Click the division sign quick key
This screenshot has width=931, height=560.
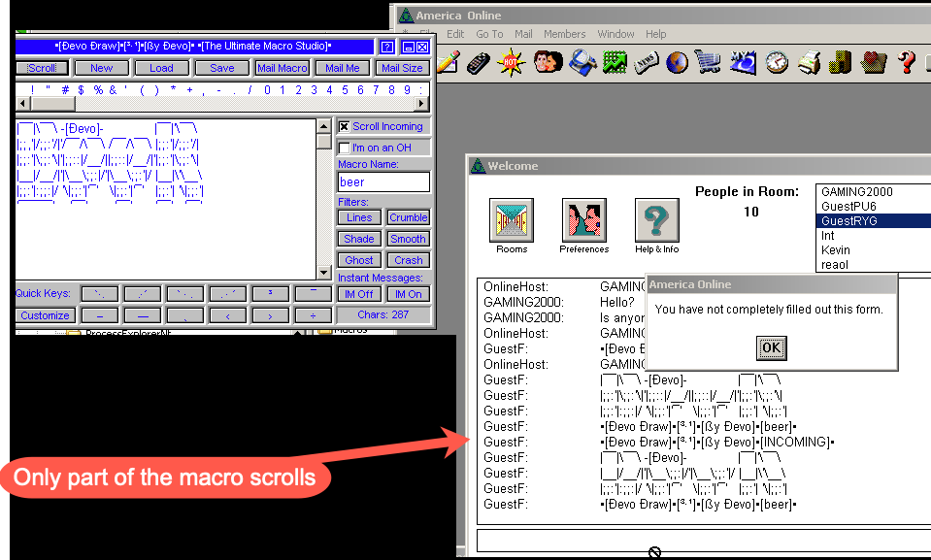[x=313, y=315]
